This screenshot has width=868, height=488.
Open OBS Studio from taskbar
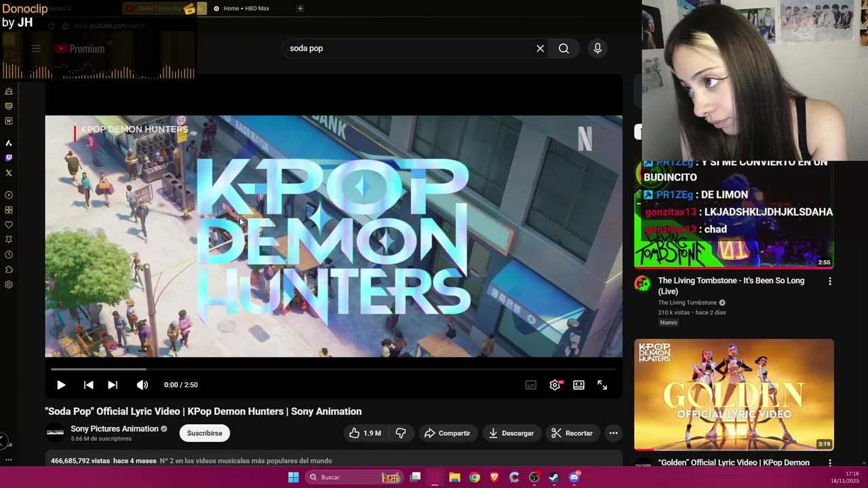pos(534,477)
